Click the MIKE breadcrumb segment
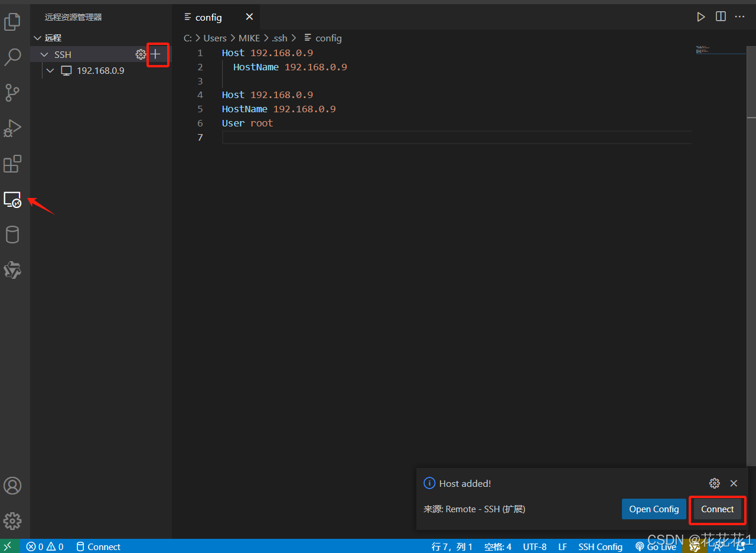The image size is (756, 553). pyautogui.click(x=249, y=38)
